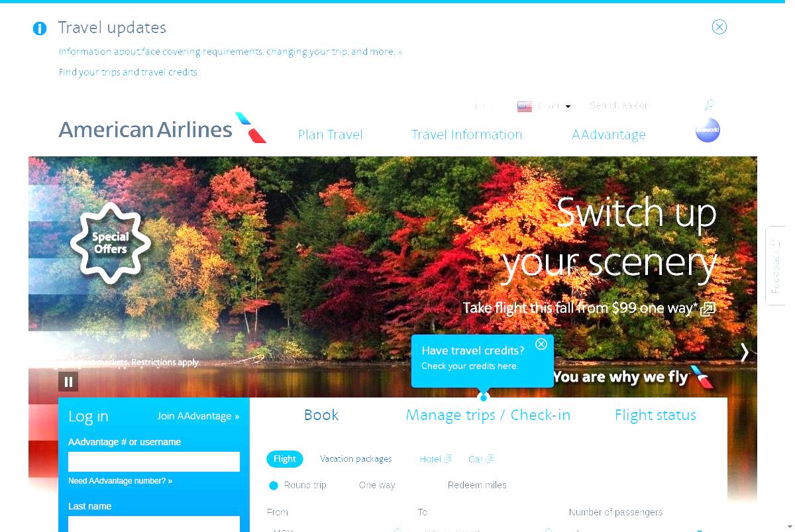795x532 pixels.
Task: Expand the Travel Information menu
Action: [466, 134]
